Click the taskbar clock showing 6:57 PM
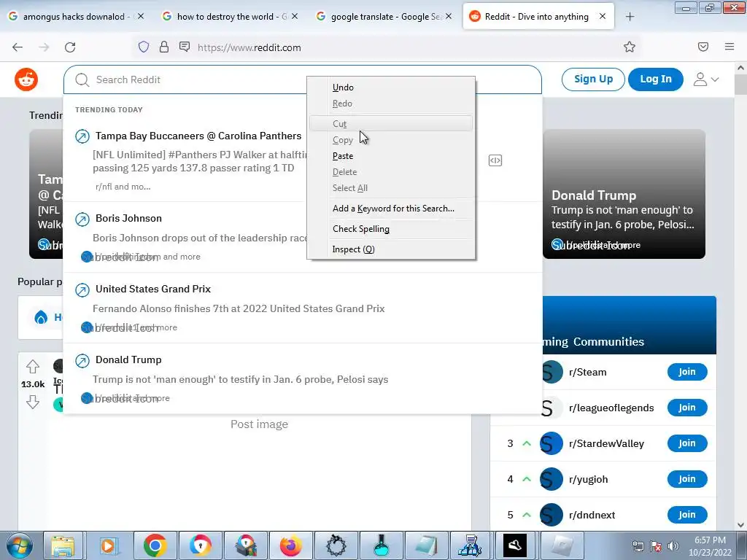 pos(709,546)
